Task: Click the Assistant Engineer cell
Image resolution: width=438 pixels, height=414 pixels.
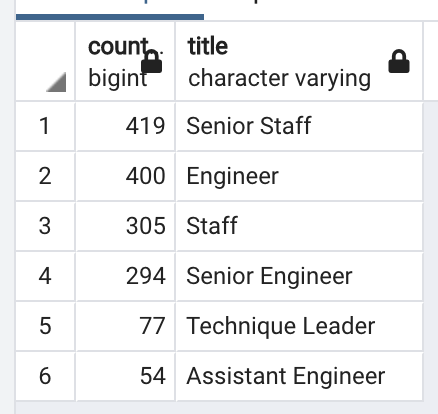Action: pyautogui.click(x=299, y=376)
